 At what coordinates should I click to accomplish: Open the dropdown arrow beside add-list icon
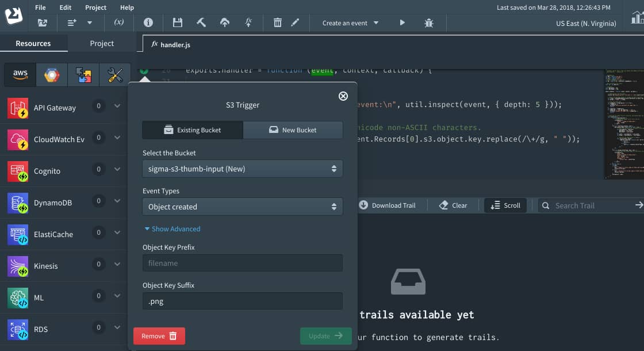[90, 23]
